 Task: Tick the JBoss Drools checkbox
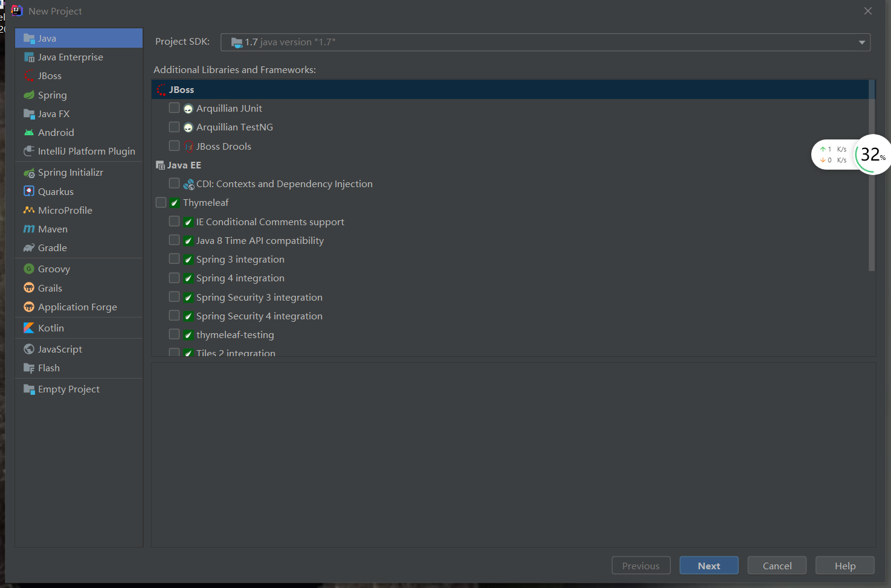(174, 145)
